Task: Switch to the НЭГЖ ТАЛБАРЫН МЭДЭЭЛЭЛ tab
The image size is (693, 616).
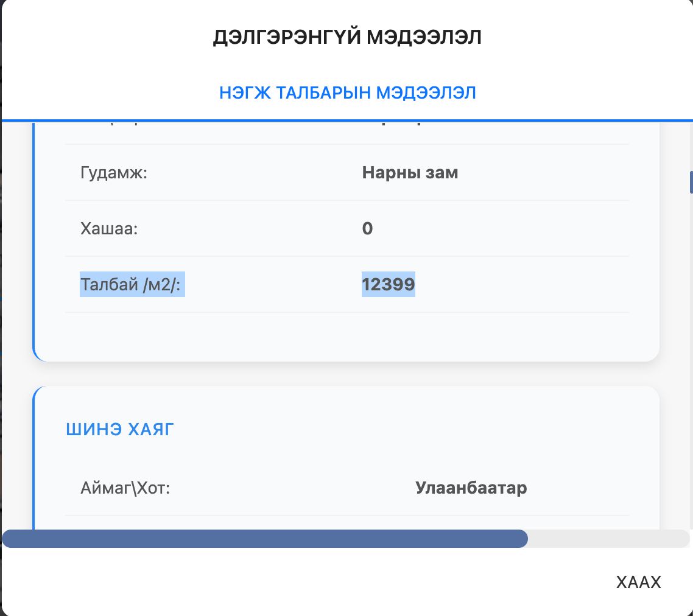Action: click(347, 92)
